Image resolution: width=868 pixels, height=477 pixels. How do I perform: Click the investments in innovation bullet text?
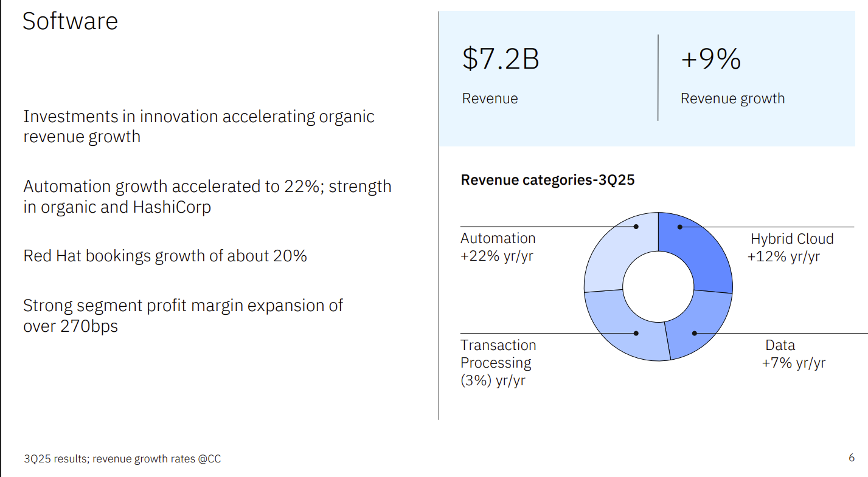198,126
